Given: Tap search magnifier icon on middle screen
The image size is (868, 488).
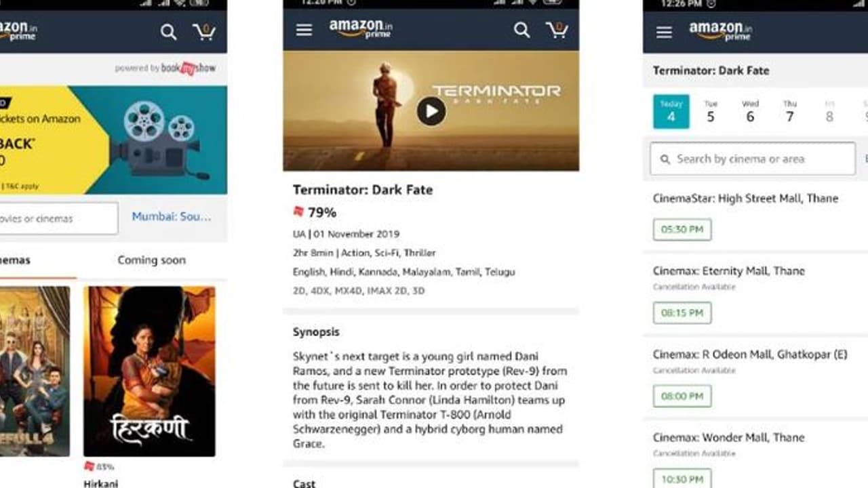Looking at the screenshot, I should click(x=521, y=30).
